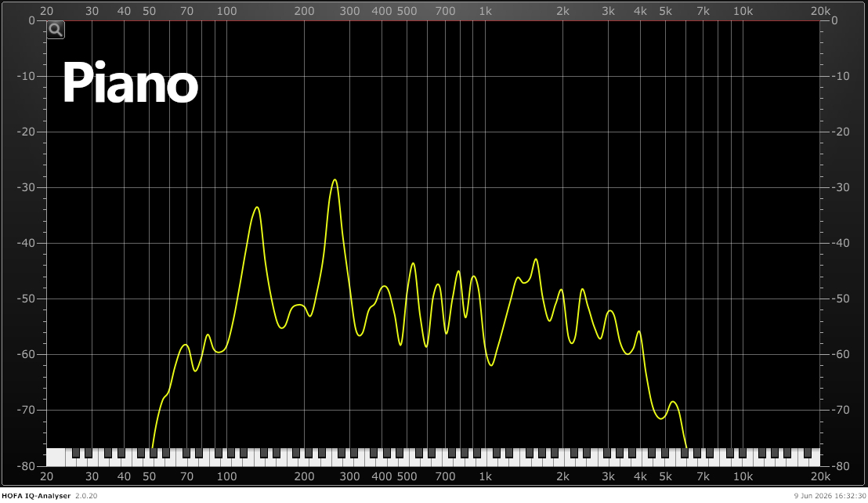
Task: Click the '-80' dB label on right scale
Action: coord(841,466)
